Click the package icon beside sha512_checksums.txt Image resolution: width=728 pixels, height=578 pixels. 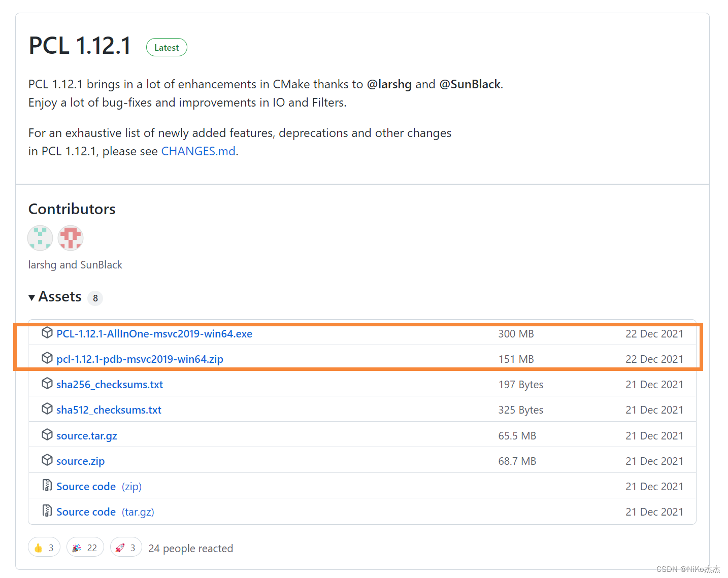click(47, 409)
